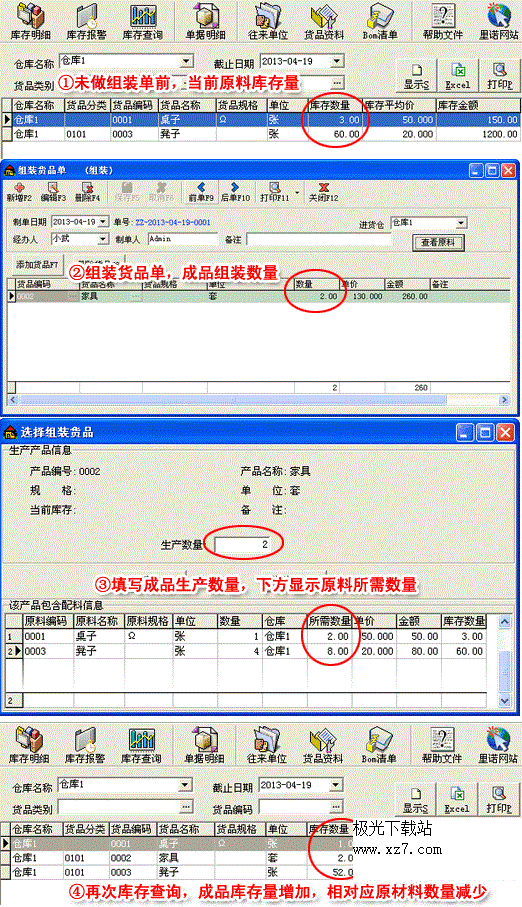Image resolution: width=522 pixels, height=907 pixels.
Task: Expand 经办人 dropdown showing 小武
Action: pyautogui.click(x=102, y=239)
